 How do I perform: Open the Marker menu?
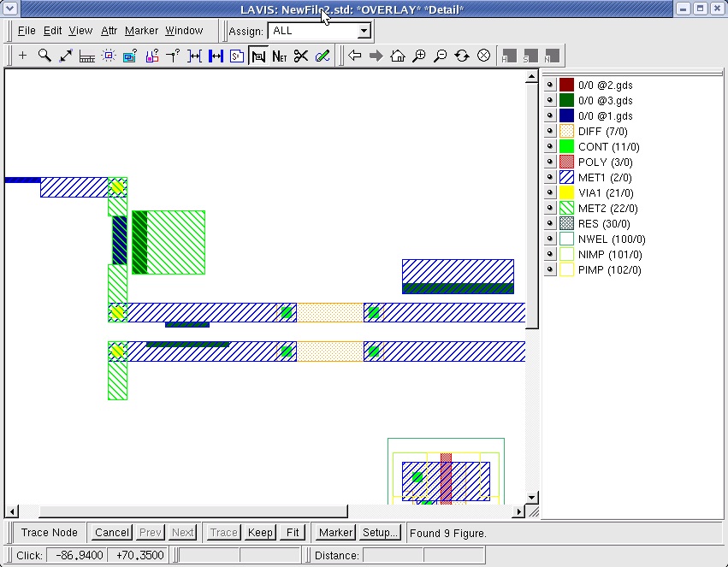142,31
